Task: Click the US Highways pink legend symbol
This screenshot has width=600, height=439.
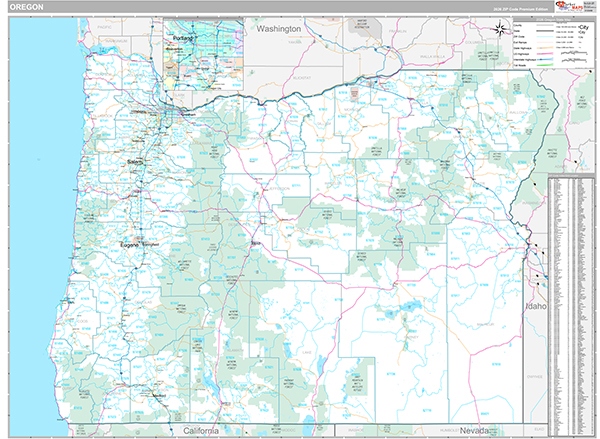Action: coord(545,54)
